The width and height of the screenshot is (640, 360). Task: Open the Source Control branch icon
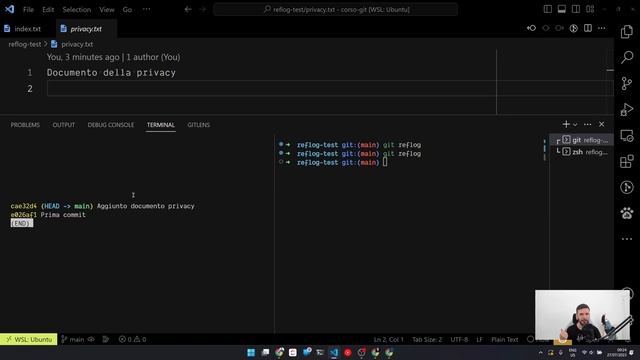[x=627, y=83]
